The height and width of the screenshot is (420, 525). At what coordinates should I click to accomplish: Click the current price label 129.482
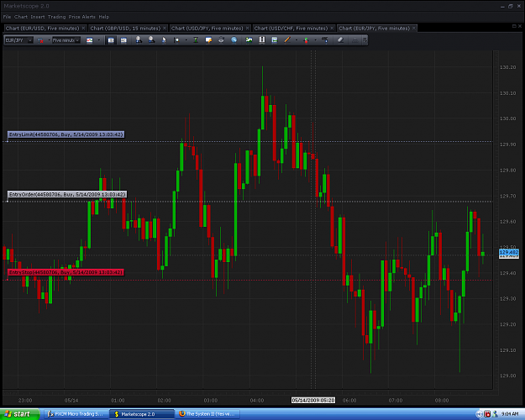508,252
